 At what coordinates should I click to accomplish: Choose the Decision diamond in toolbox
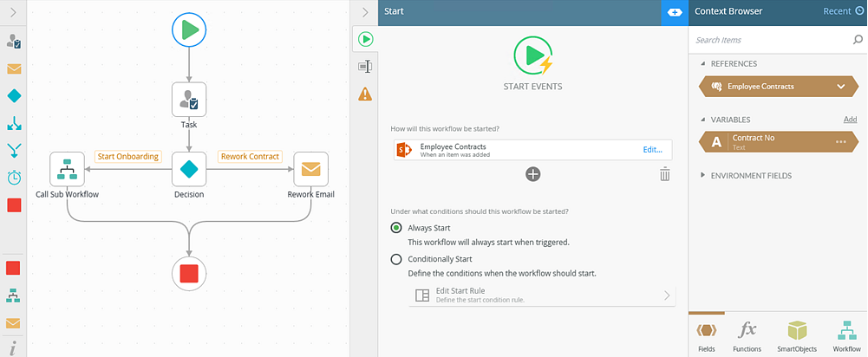(14, 95)
